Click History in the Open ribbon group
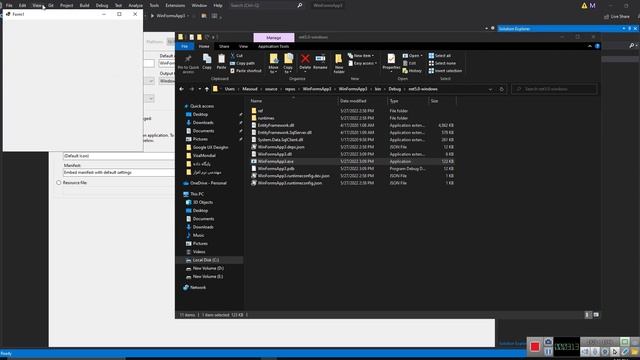 [x=412, y=71]
